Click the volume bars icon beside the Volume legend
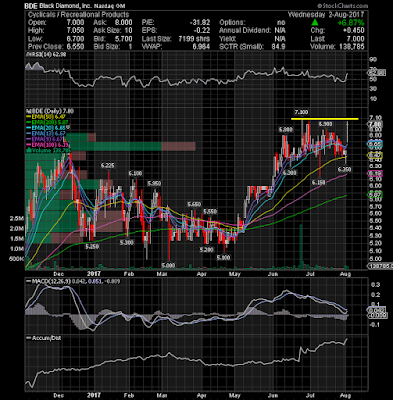The width and height of the screenshot is (393, 400). tap(28, 150)
